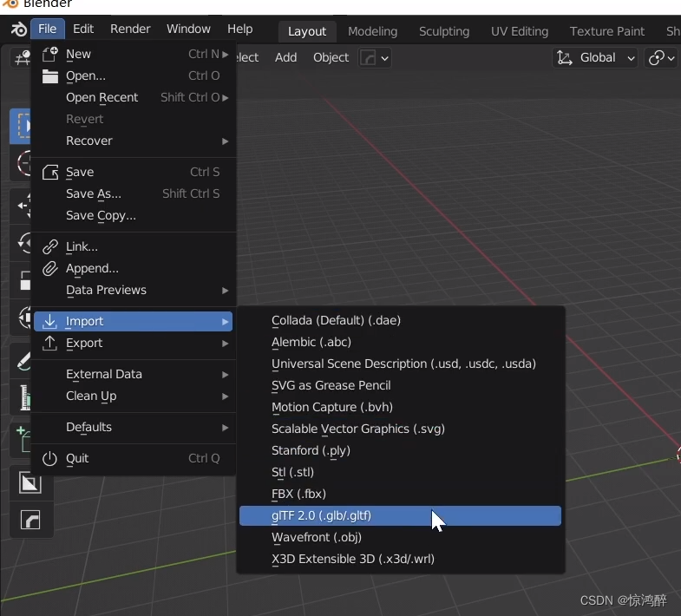The image size is (681, 616).
Task: Import Stl (.stl) file
Action: click(400, 473)
